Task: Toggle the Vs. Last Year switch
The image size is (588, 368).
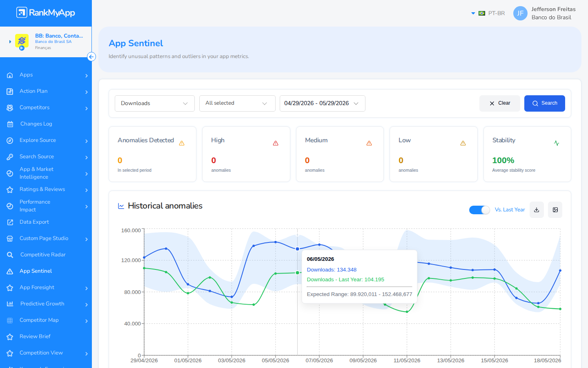Action: (479, 210)
